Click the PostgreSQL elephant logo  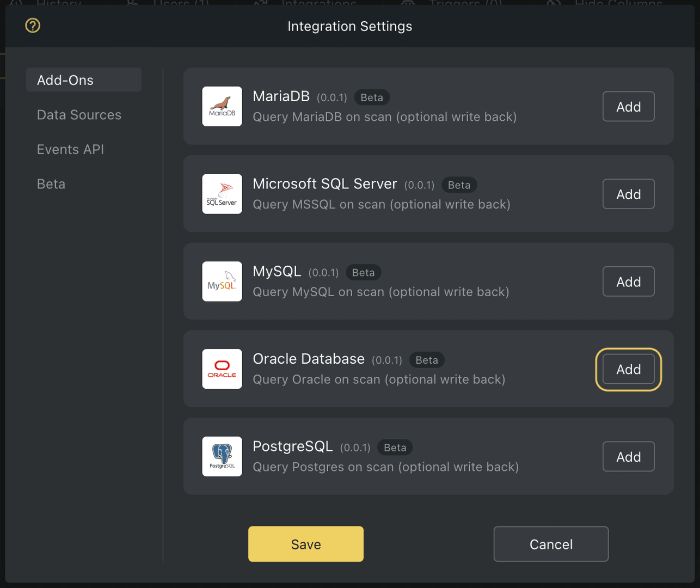tap(222, 456)
